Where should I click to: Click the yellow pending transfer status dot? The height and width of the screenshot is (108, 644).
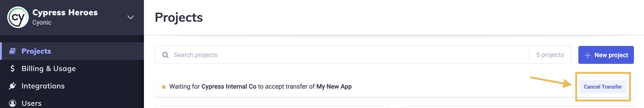pos(164,86)
